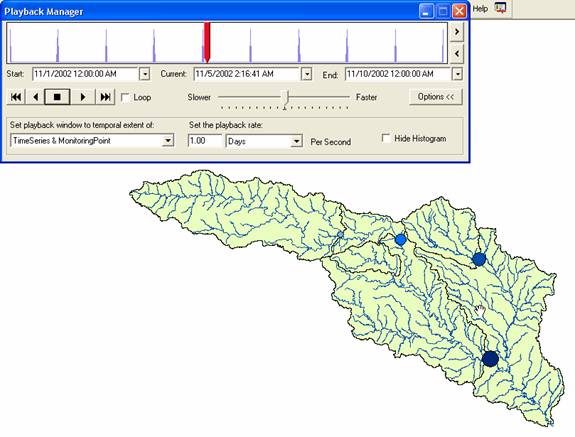Click the right arrow beside the histogram
575x437 pixels.
click(x=457, y=32)
